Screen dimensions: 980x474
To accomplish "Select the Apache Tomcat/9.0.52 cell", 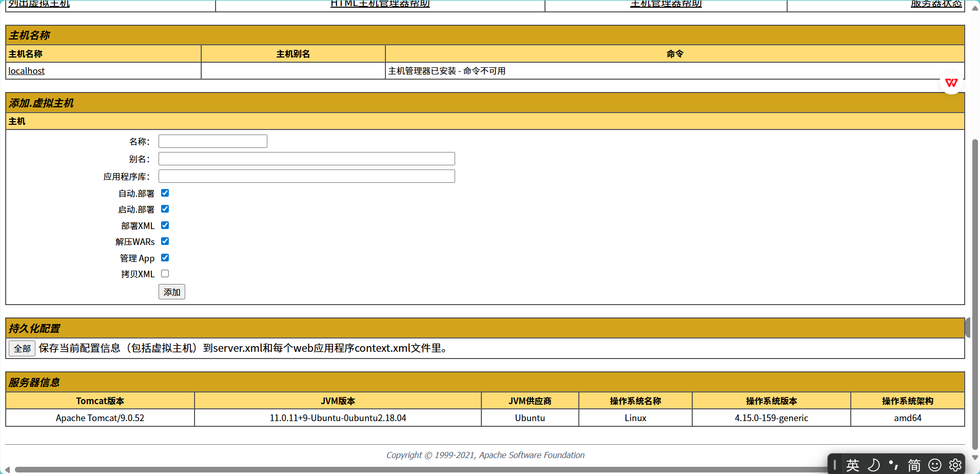I will coord(100,418).
